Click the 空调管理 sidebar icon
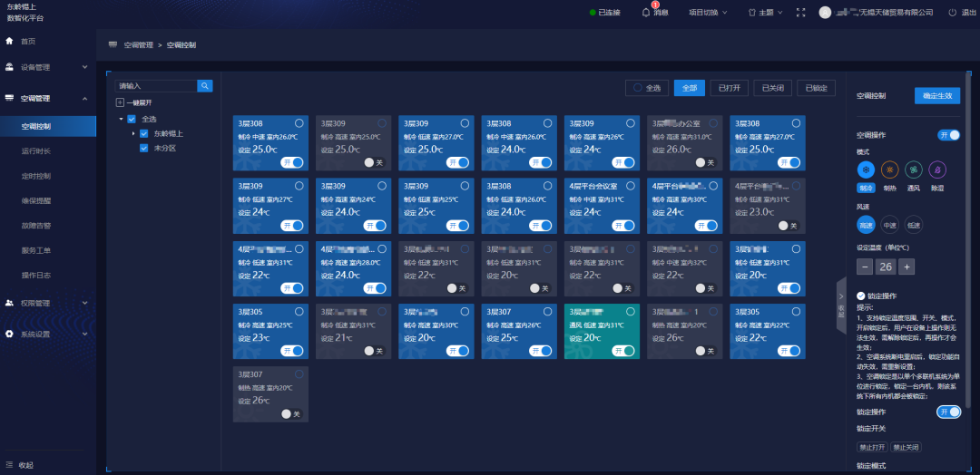980x475 pixels. point(9,98)
